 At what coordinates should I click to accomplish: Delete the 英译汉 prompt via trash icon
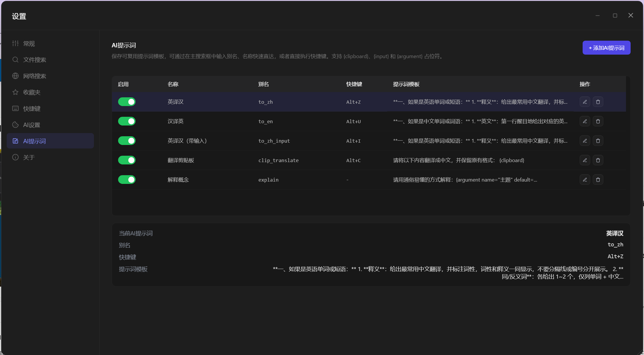coord(598,102)
